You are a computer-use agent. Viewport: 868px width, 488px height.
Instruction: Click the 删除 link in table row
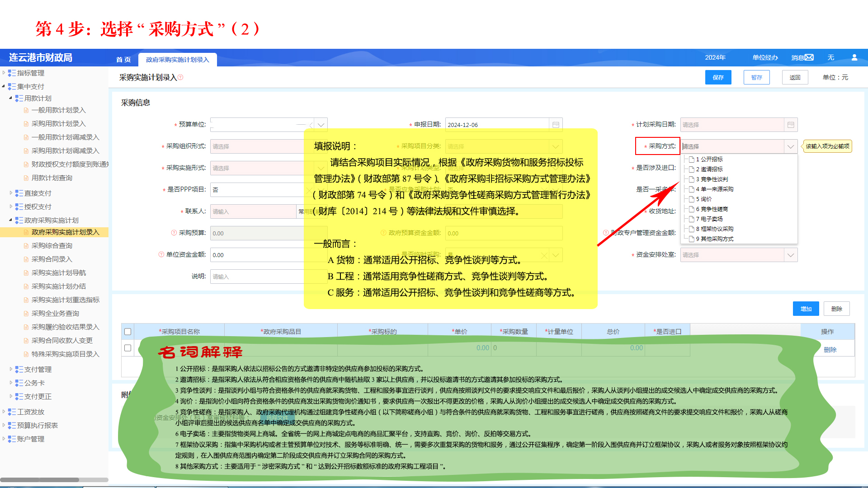[830, 350]
